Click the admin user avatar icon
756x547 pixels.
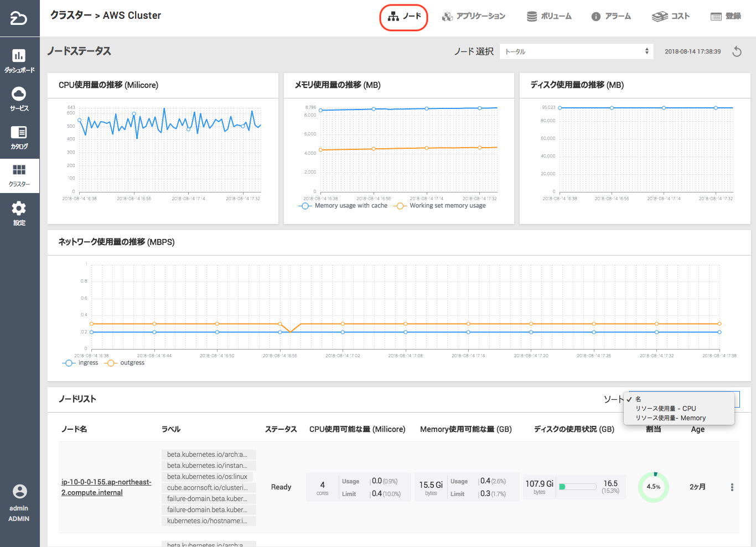click(x=19, y=492)
